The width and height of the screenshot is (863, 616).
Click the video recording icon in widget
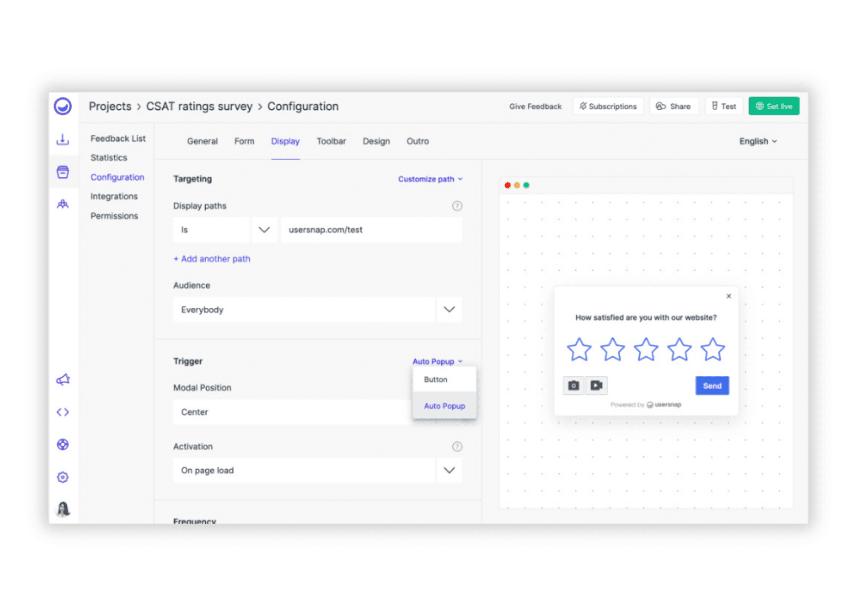tap(596, 386)
